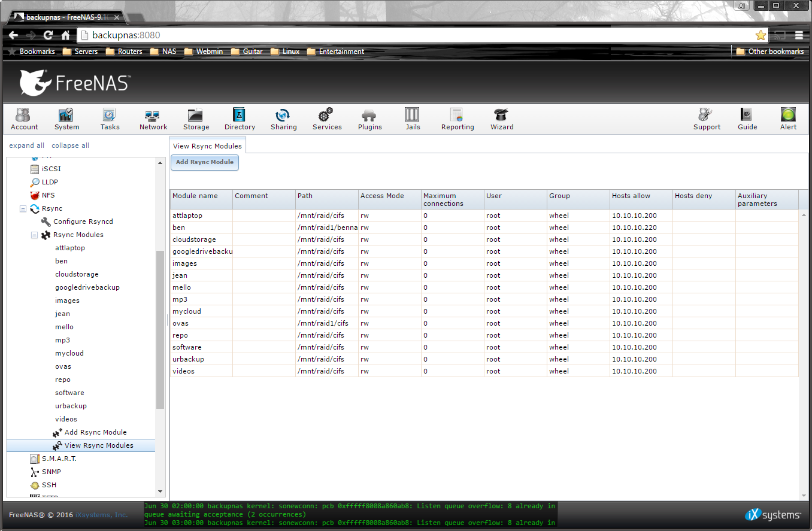
Task: Select SNMP in the sidebar tree
Action: [x=51, y=472]
